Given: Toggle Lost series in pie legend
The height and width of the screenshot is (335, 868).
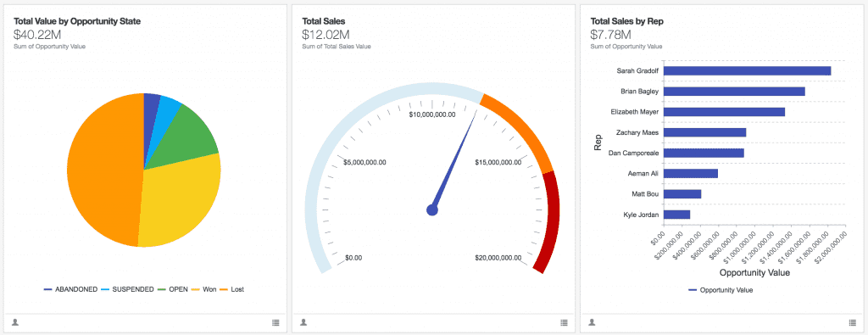Looking at the screenshot, I should tap(232, 289).
